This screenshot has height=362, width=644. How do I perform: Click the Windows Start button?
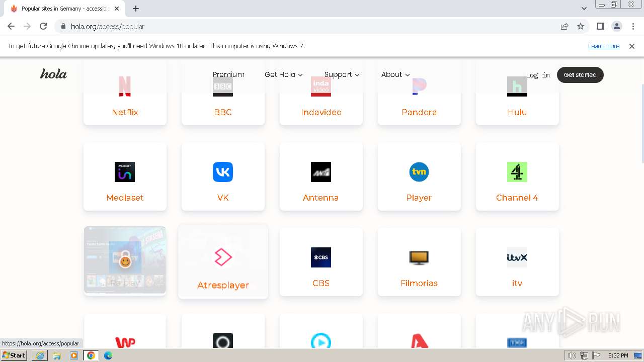pos(14,355)
